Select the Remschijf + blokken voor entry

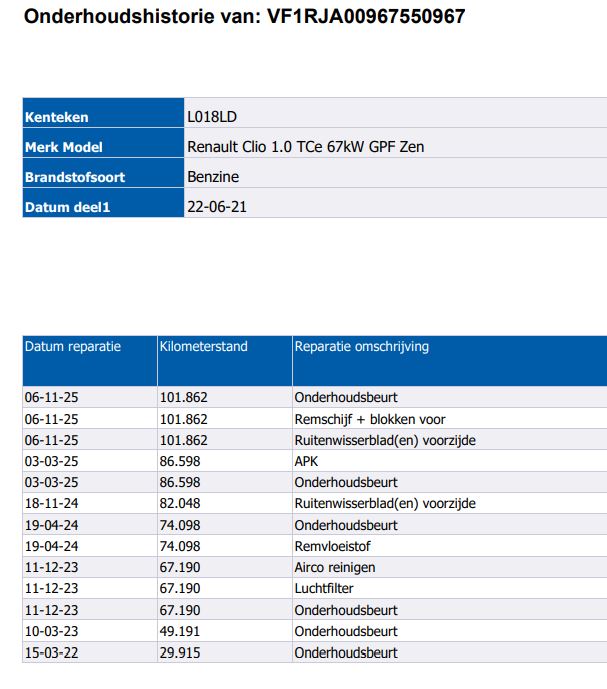(370, 419)
